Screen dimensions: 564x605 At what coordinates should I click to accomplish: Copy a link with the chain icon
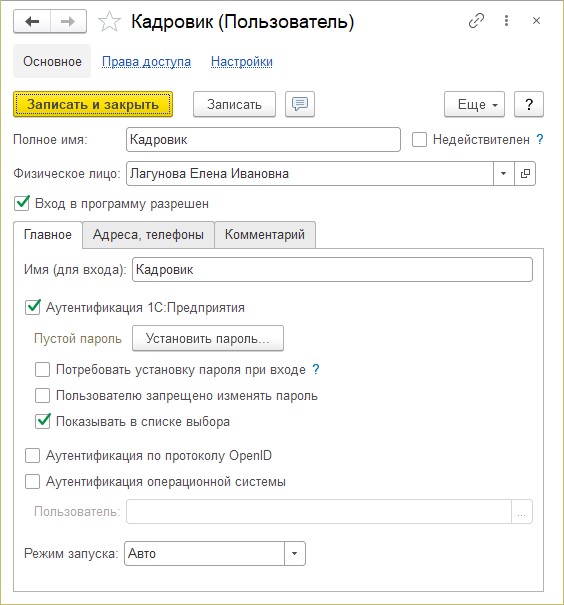(476, 21)
